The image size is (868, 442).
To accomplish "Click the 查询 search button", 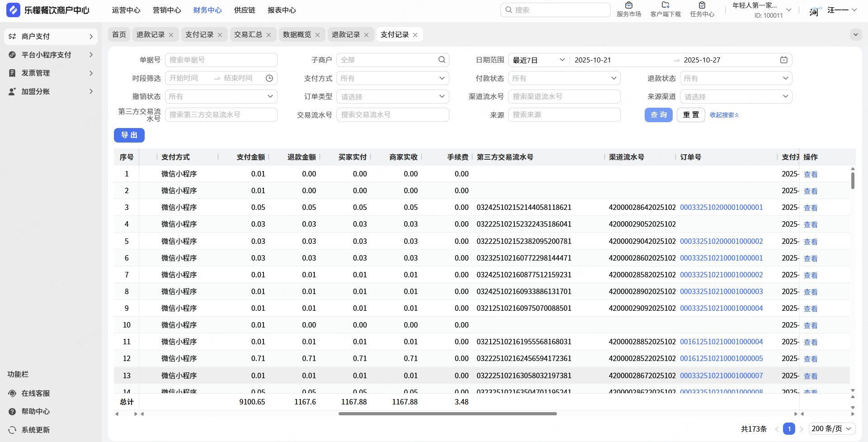I will click(658, 115).
